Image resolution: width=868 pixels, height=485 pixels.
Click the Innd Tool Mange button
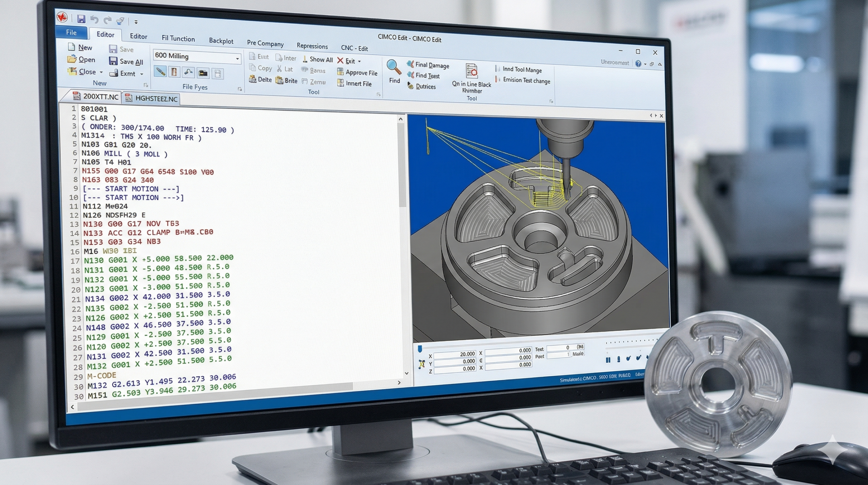pyautogui.click(x=518, y=69)
